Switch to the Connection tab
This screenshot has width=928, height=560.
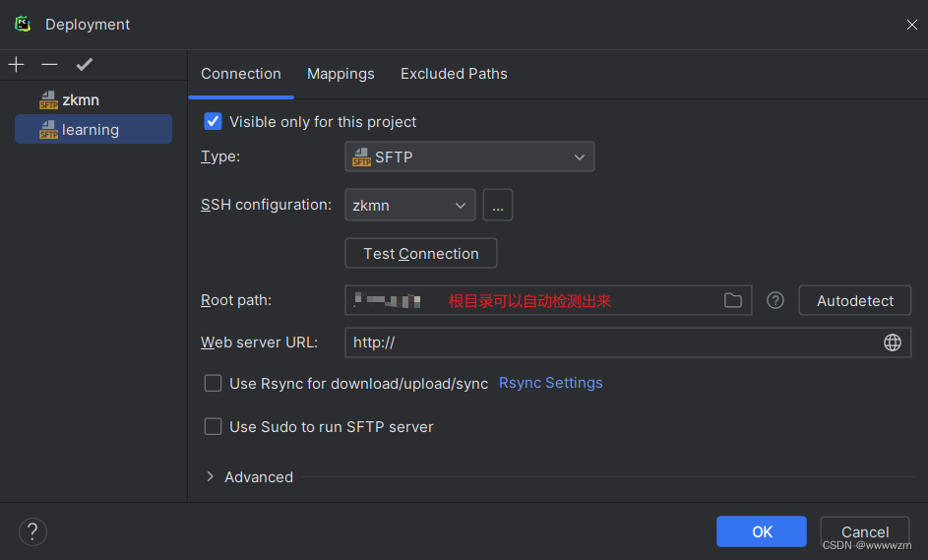tap(241, 74)
